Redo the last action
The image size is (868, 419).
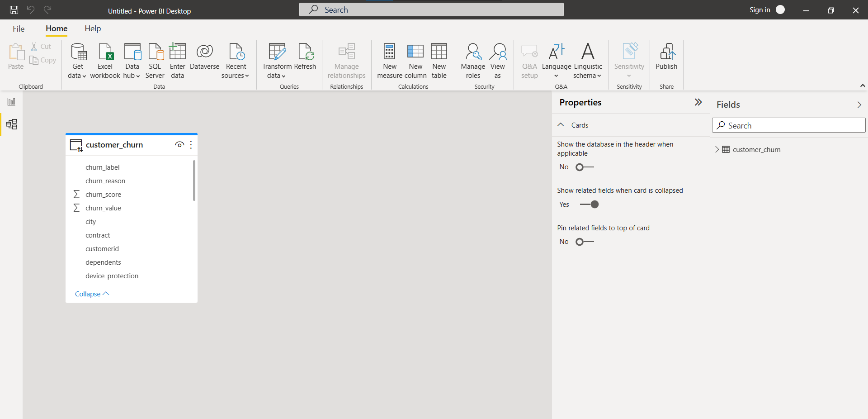[x=47, y=10]
